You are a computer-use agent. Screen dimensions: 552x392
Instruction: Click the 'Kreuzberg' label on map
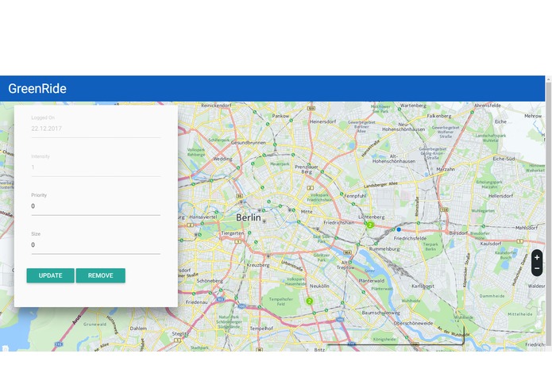pyautogui.click(x=258, y=265)
